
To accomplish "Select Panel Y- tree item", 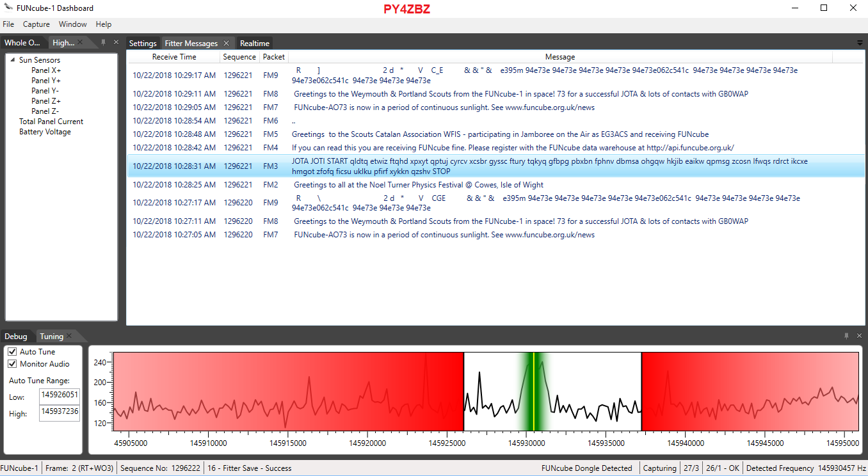I will [x=45, y=91].
